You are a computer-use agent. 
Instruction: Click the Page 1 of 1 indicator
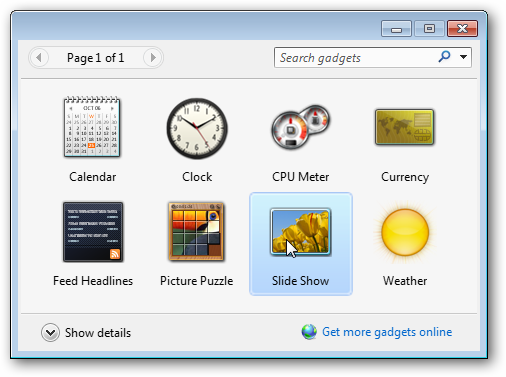[96, 58]
